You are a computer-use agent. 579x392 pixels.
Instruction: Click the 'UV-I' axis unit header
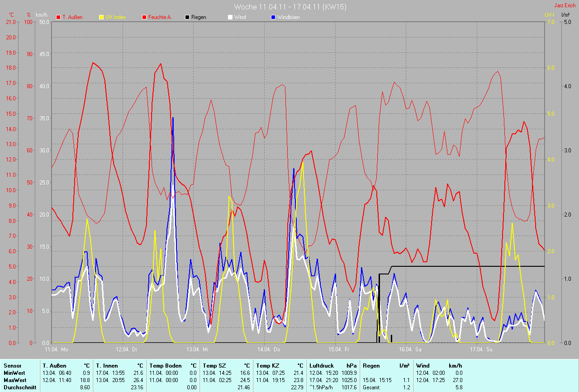(x=549, y=14)
